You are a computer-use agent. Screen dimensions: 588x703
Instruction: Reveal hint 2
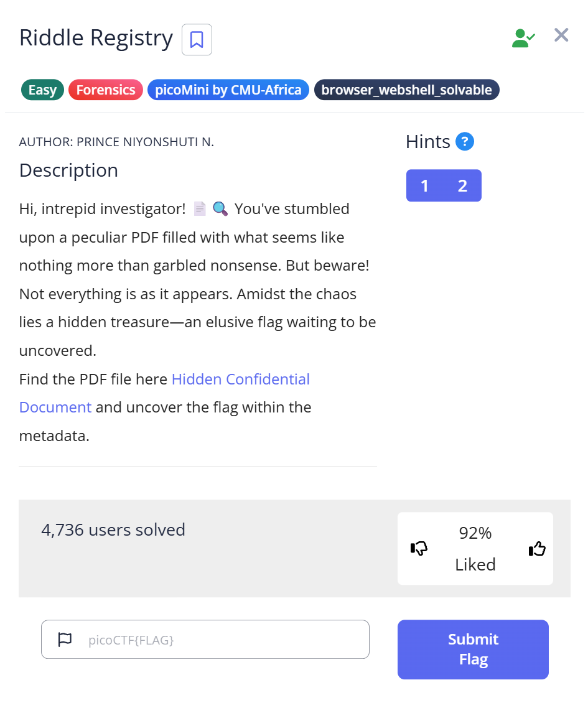tap(462, 186)
